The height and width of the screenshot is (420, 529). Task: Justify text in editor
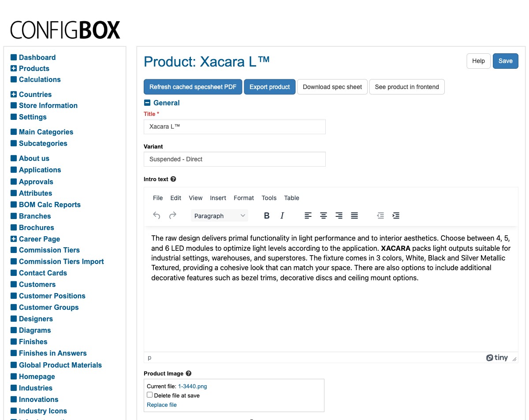click(354, 216)
